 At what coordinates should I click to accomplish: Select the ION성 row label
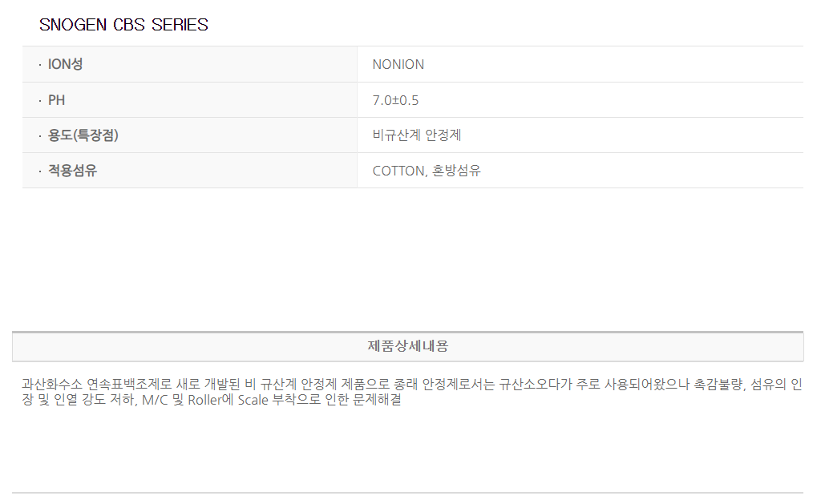click(x=65, y=64)
